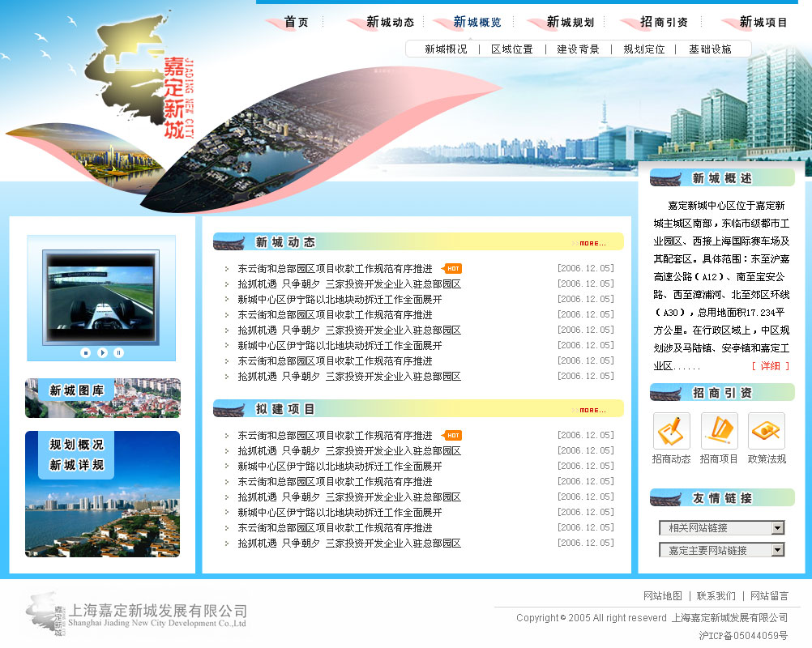Click MORE in the 新城动态 header
Screen dimensions: 812x648
[592, 243]
